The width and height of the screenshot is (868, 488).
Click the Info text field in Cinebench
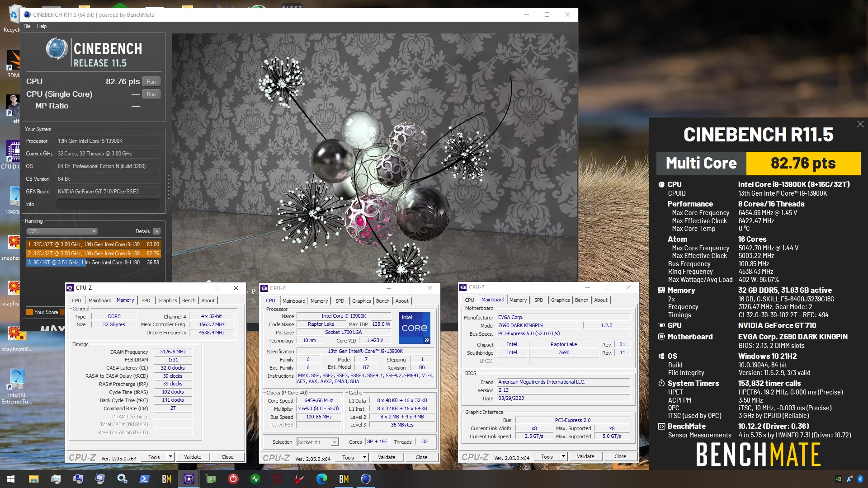coord(108,204)
